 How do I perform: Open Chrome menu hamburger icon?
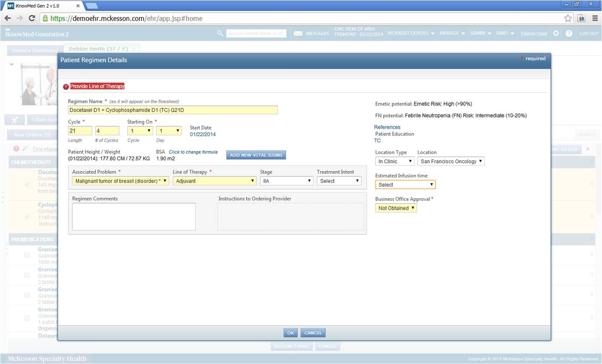[595, 18]
